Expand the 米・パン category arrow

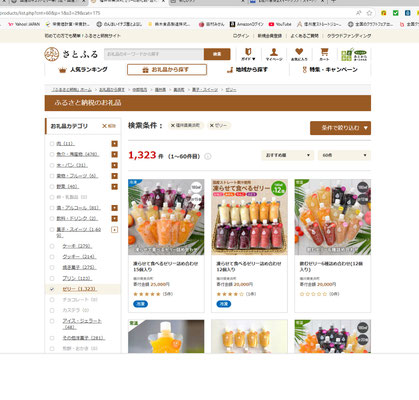click(114, 165)
